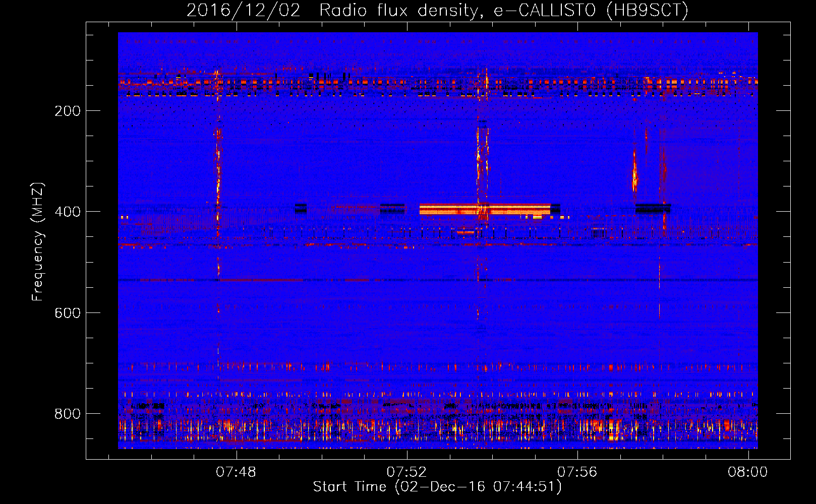
Task: Click the bright horizontal emission band near 400 MHz
Action: tap(485, 209)
